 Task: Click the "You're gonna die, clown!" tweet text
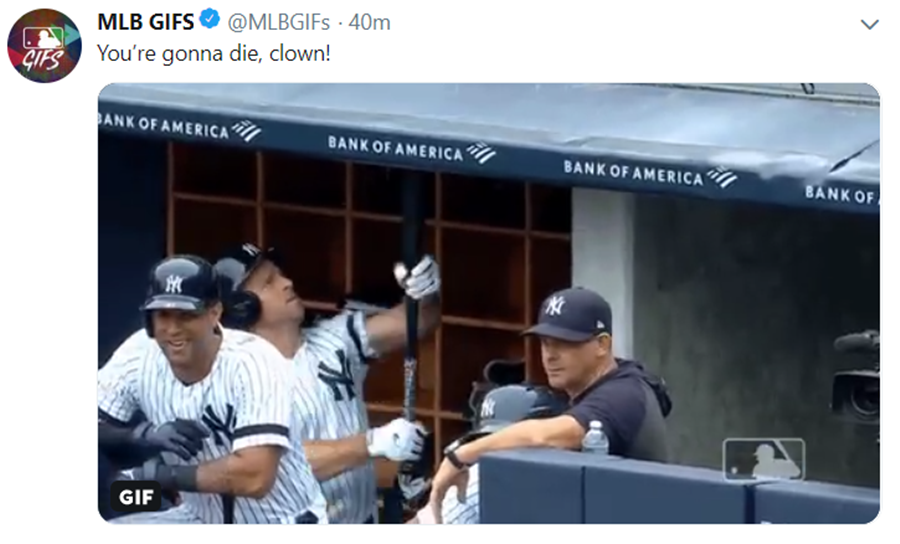coord(214,53)
